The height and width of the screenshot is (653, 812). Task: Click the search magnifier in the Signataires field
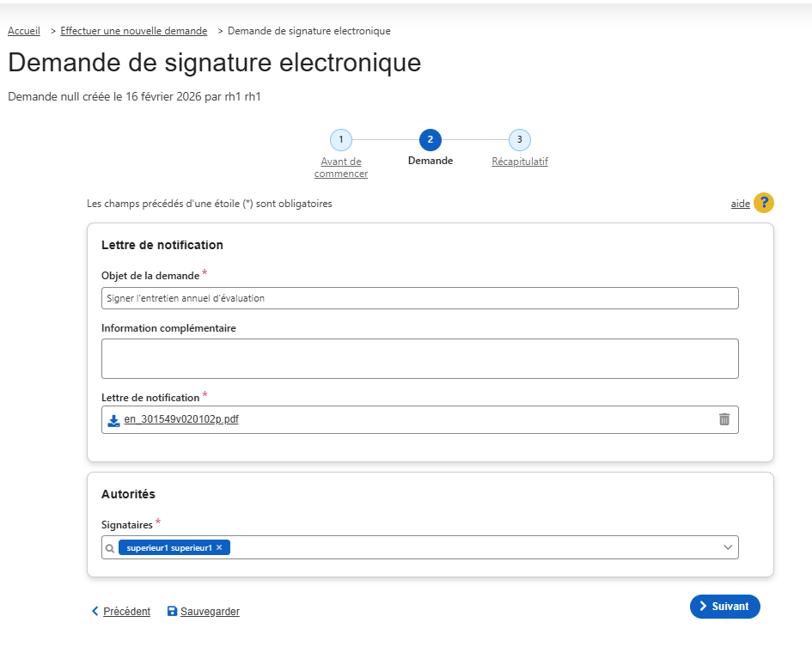tap(109, 547)
